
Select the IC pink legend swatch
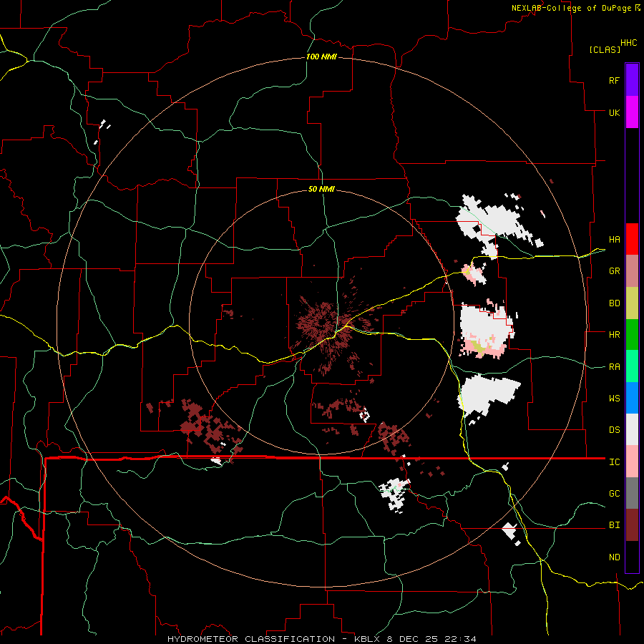pyautogui.click(x=632, y=462)
